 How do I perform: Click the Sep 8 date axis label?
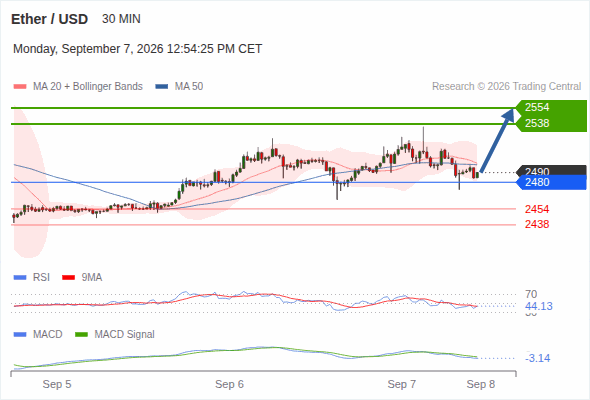481,384
